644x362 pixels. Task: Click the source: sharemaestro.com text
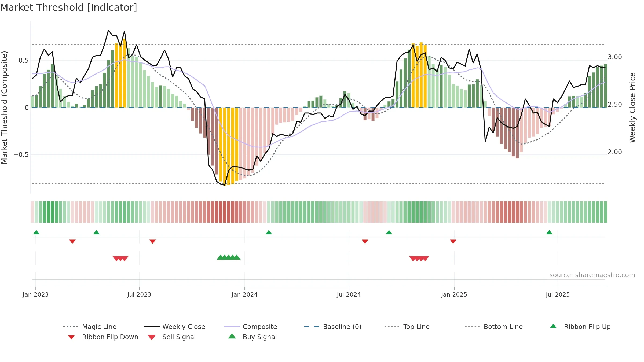tap(592, 275)
